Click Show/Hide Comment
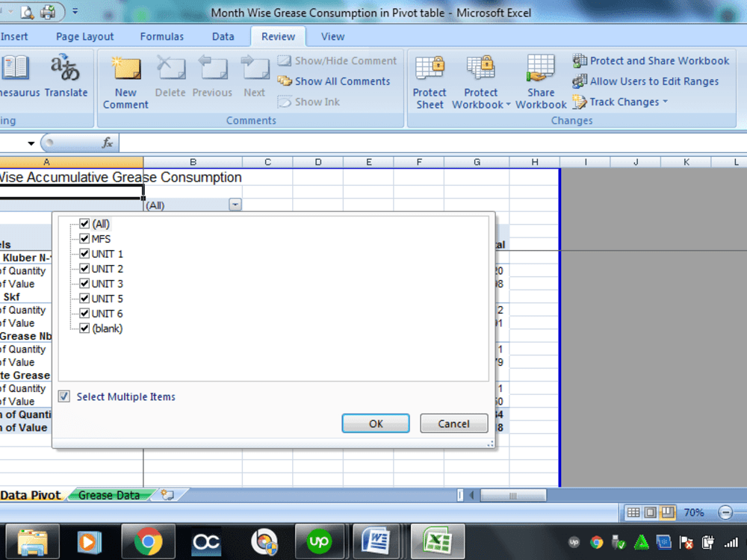 337,61
